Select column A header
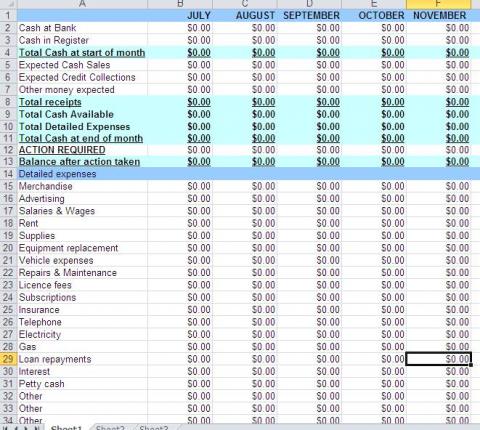 pyautogui.click(x=82, y=4)
